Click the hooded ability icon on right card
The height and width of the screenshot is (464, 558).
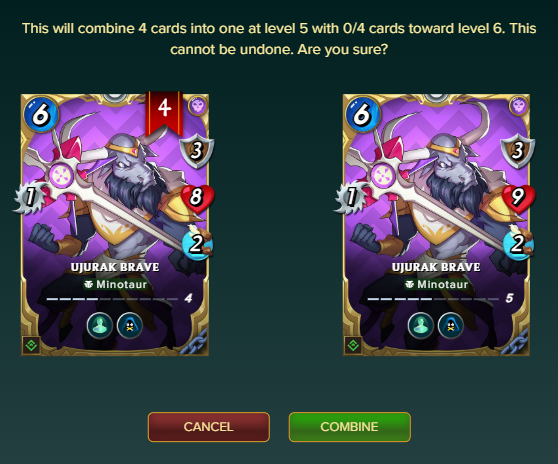tap(451, 326)
